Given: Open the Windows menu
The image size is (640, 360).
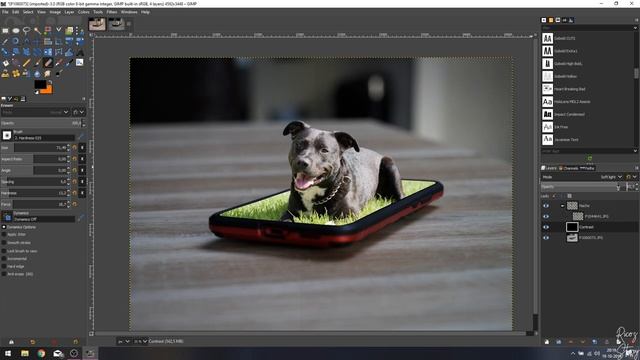Looking at the screenshot, I should [129, 12].
